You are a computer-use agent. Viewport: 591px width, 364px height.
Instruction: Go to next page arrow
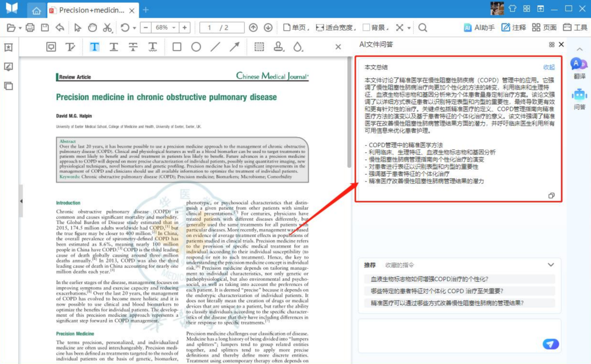[x=268, y=28]
